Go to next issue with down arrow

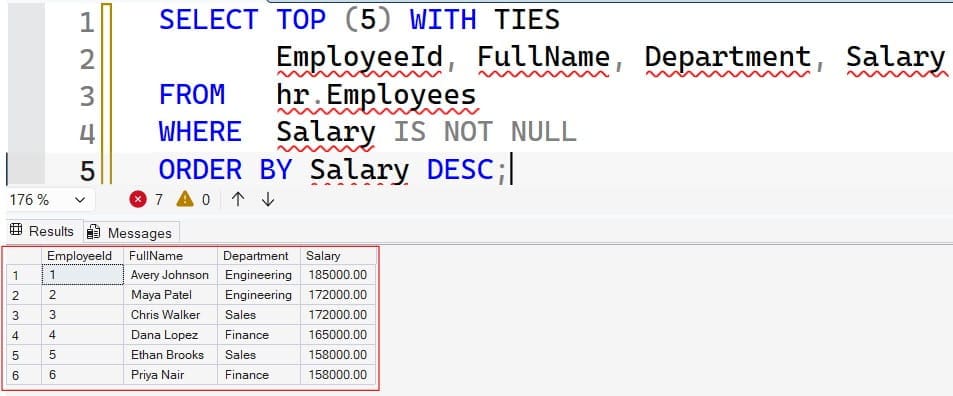pyautogui.click(x=268, y=199)
